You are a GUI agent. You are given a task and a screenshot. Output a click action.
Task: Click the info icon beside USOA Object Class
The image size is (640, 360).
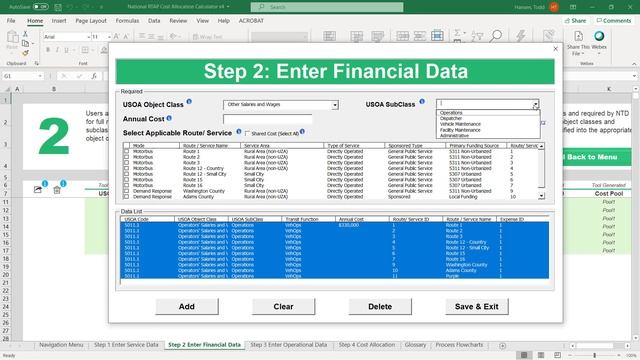[x=189, y=101]
